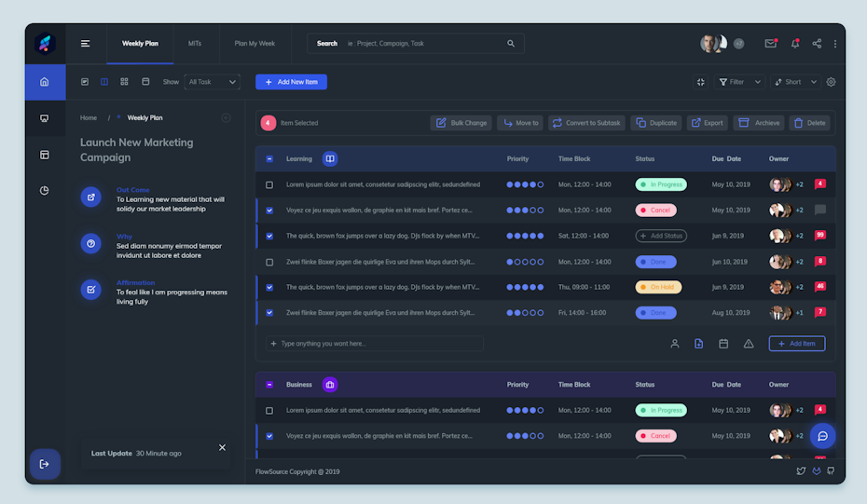Click the share icon in the header

pyautogui.click(x=817, y=44)
